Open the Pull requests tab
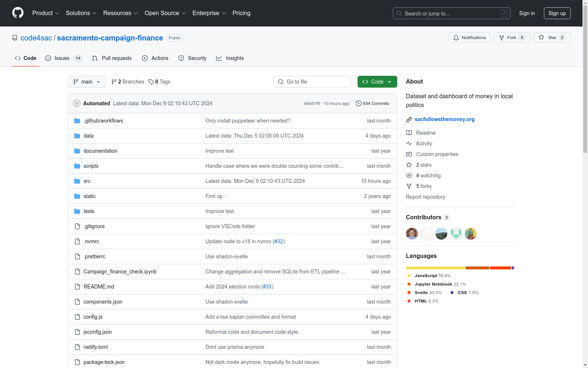Screen dimensions: 588x368 click(x=112, y=58)
